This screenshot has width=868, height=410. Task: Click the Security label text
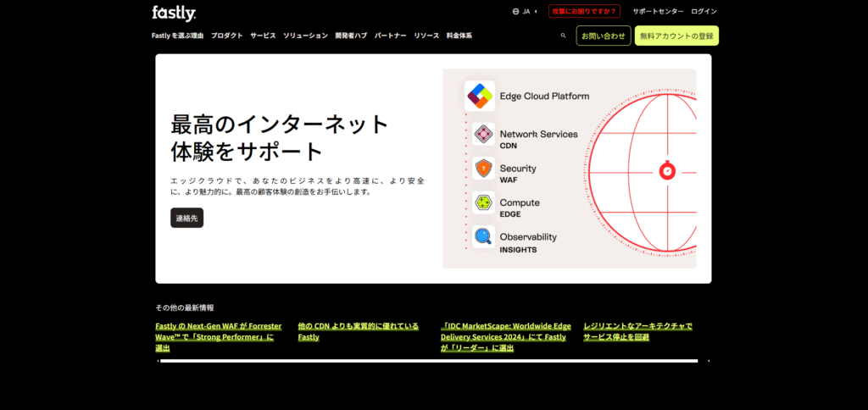click(518, 169)
